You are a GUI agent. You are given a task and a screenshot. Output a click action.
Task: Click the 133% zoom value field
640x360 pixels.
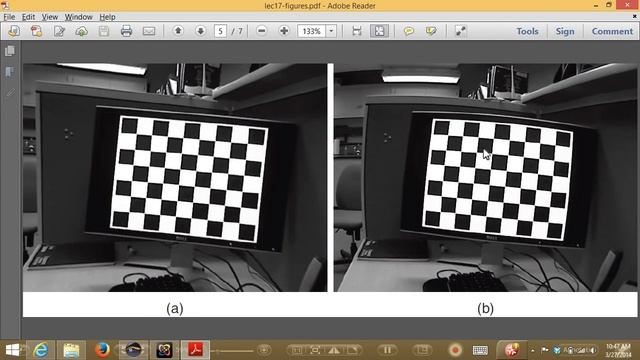click(x=311, y=31)
